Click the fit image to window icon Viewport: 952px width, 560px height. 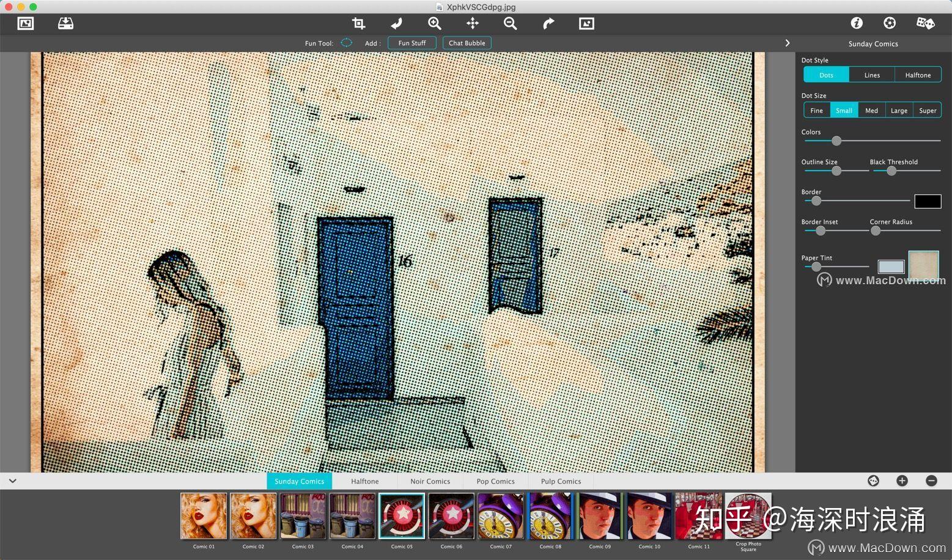point(586,23)
